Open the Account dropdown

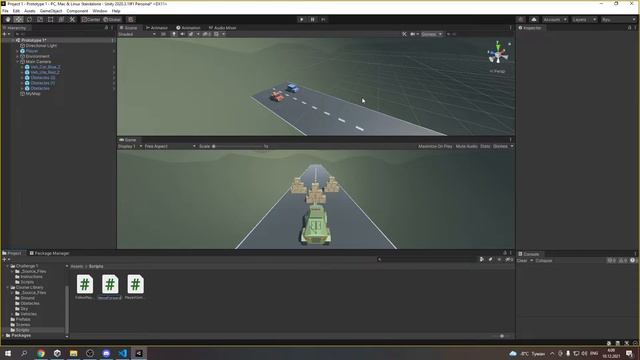point(555,20)
